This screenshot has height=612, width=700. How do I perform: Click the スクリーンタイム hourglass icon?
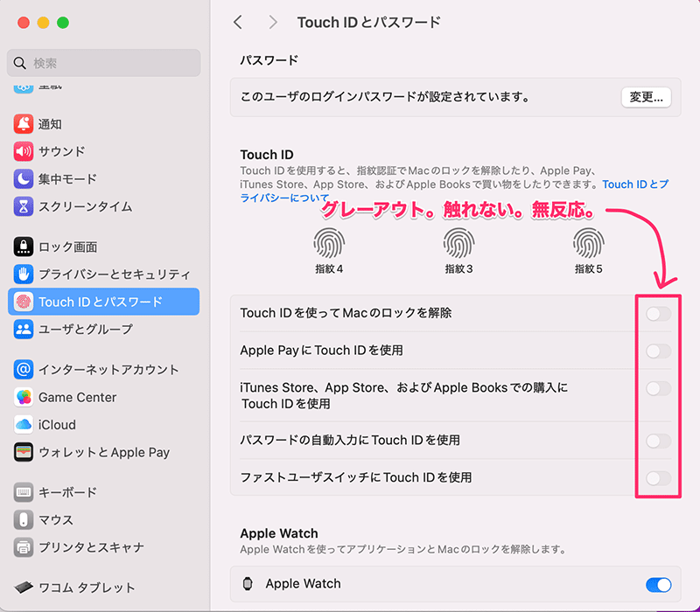(x=24, y=206)
